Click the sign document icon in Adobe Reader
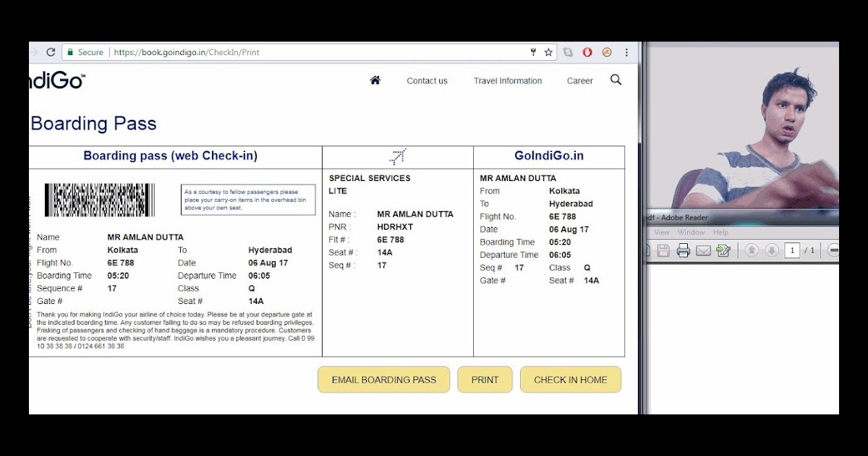The height and width of the screenshot is (456, 868). (x=723, y=250)
